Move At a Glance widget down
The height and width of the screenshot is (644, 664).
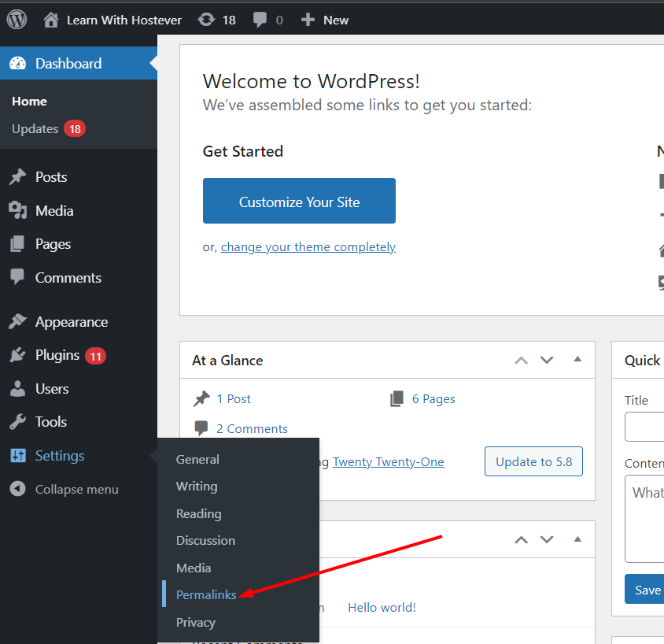pos(547,360)
